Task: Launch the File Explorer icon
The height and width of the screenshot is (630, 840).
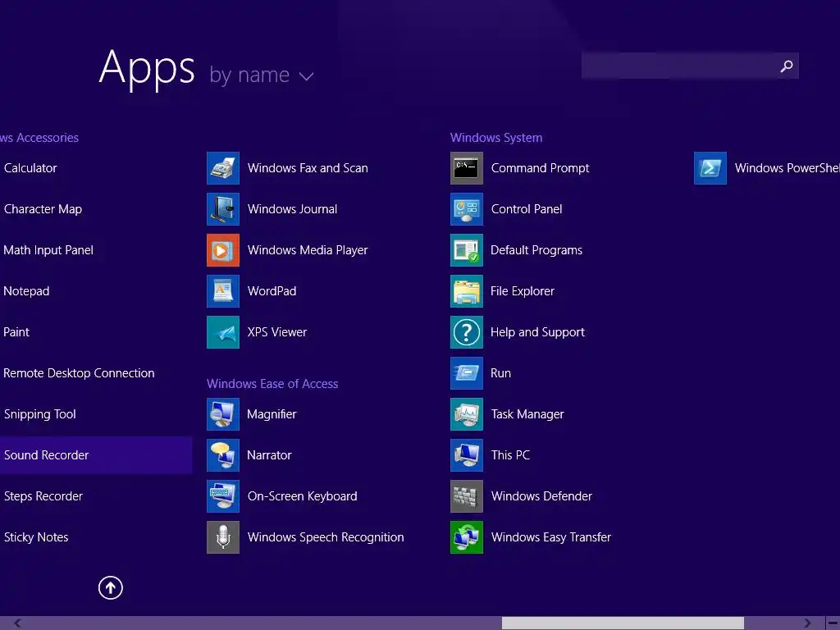Action: [x=467, y=291]
